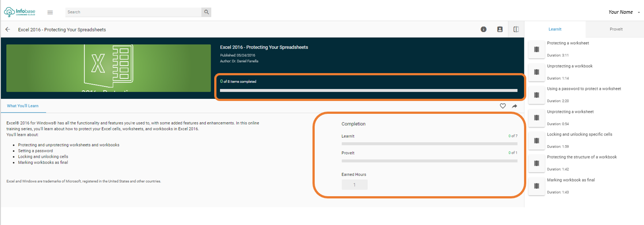Click video icon for Unprotecting a worksheet
Viewport: 644px width, 225px height.
[536, 118]
